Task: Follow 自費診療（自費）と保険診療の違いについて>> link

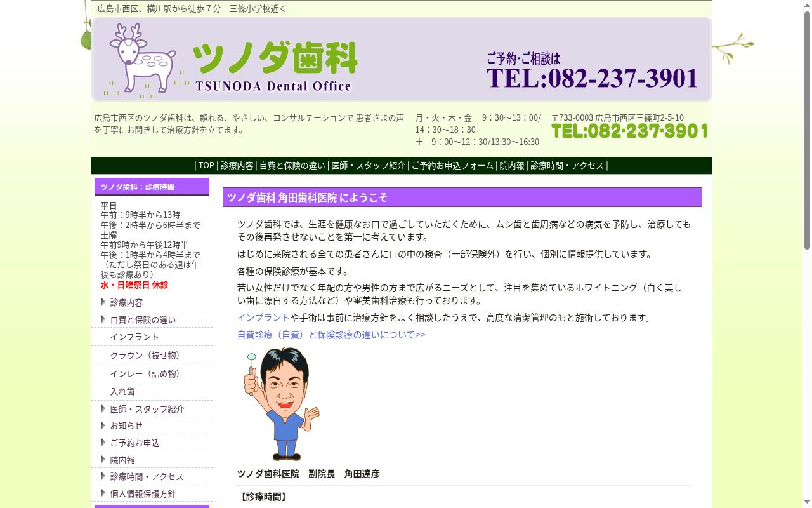Action: pyautogui.click(x=331, y=335)
